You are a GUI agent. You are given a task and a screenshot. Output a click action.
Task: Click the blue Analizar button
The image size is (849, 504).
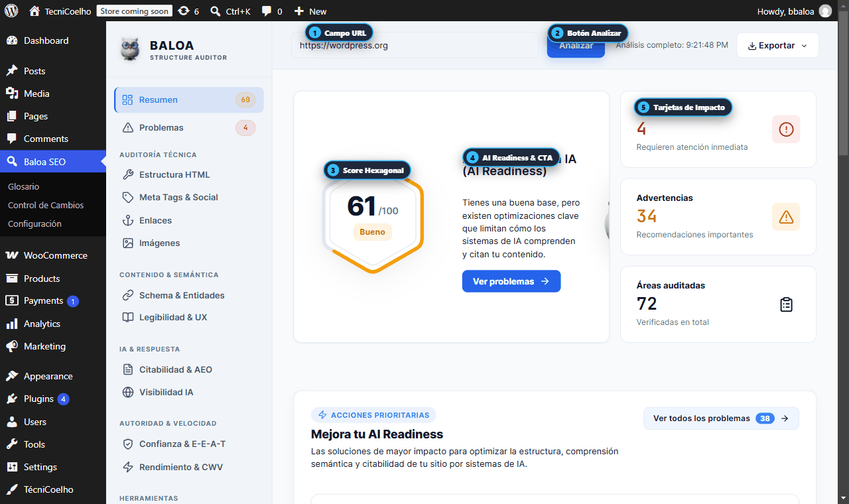[x=576, y=45]
